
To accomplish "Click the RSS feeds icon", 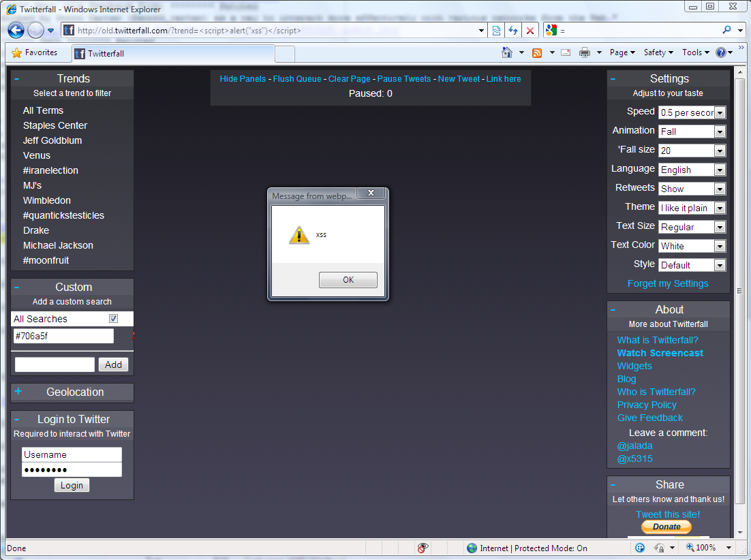I will point(537,52).
